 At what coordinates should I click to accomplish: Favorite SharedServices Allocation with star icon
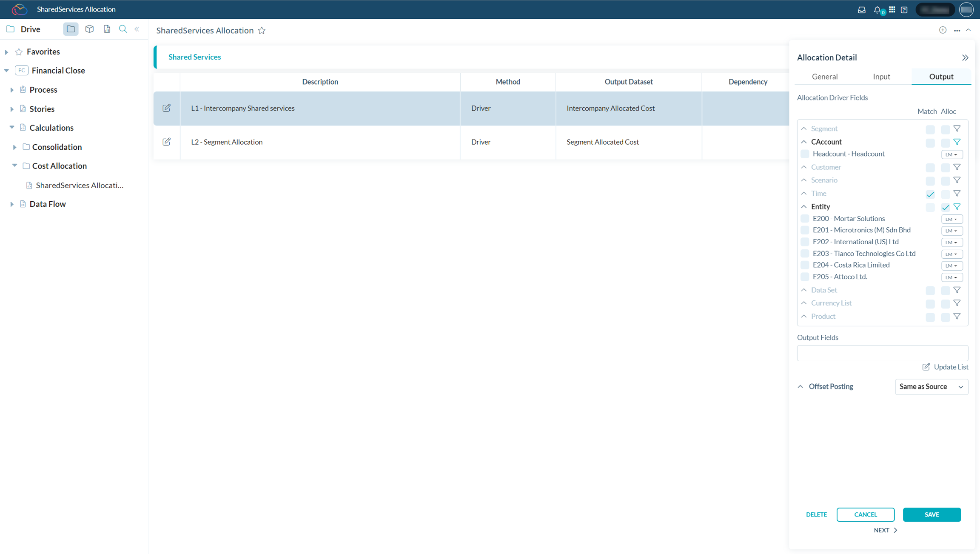point(262,31)
